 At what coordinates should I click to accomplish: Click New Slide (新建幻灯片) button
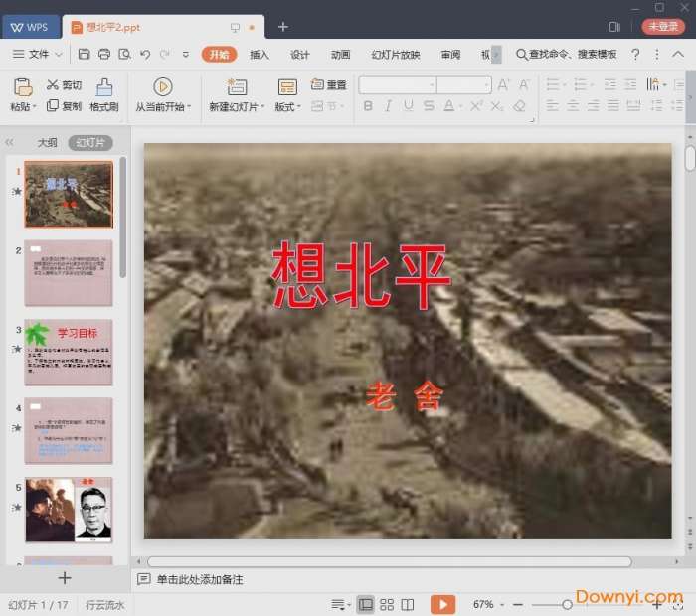pyautogui.click(x=236, y=95)
